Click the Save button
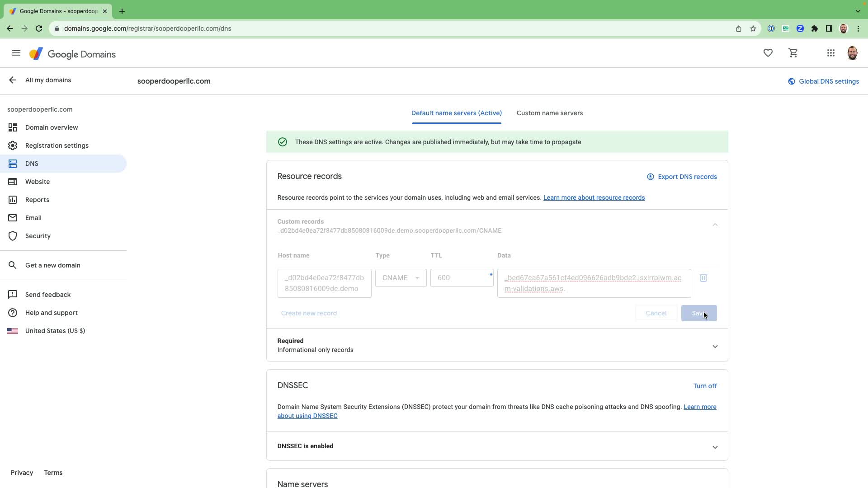The image size is (868, 488). click(x=698, y=313)
